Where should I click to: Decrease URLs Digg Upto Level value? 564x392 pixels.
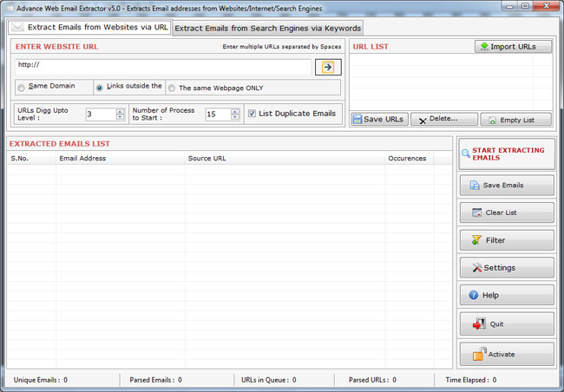click(120, 117)
